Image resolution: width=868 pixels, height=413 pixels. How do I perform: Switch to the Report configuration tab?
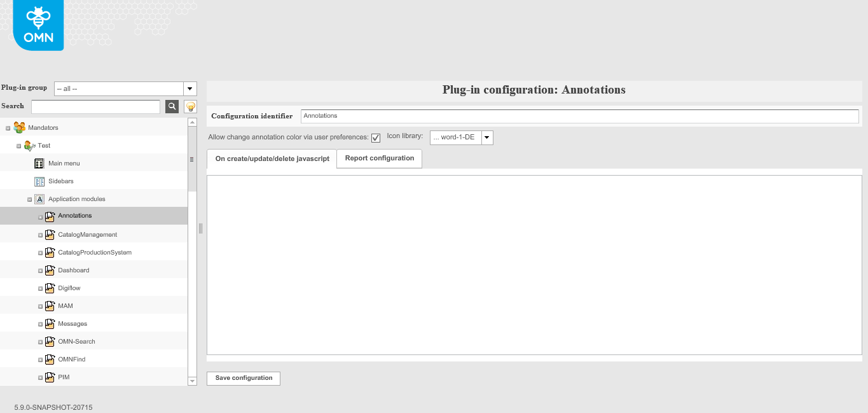(379, 158)
